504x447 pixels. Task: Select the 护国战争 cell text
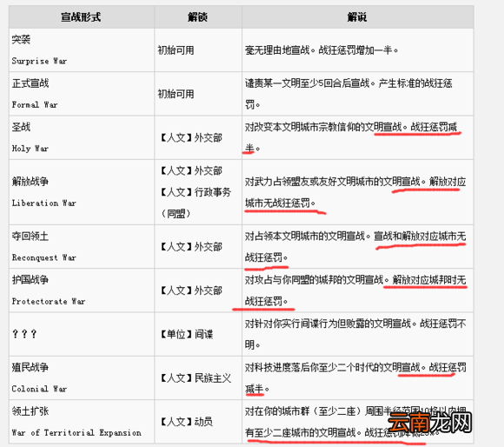tap(30, 280)
